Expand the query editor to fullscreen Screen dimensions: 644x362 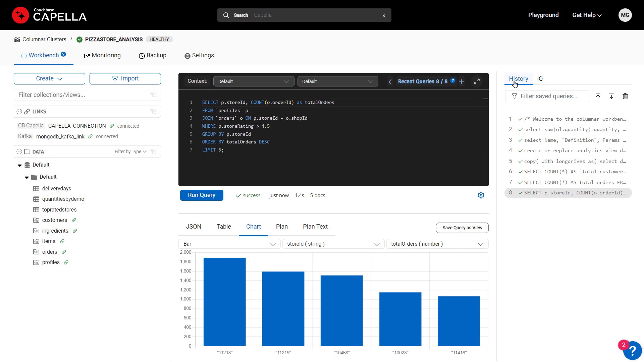click(x=477, y=81)
